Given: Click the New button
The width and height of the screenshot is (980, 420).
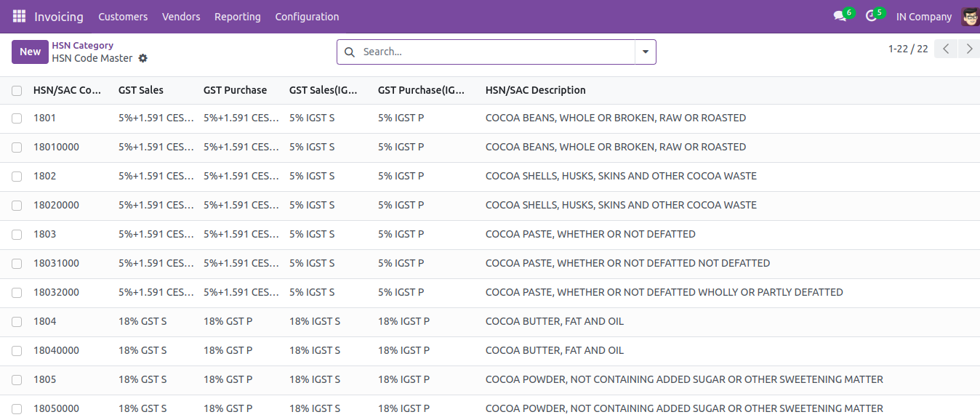Looking at the screenshot, I should [30, 52].
